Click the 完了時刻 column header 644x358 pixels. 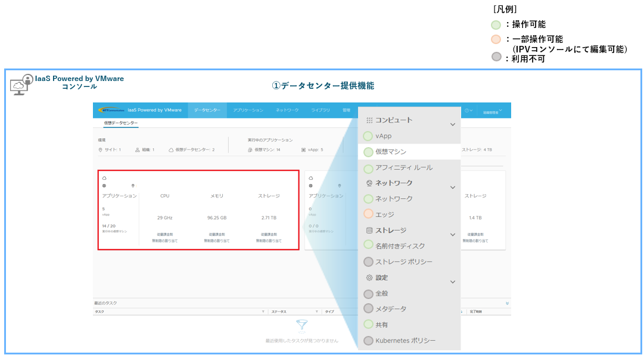(x=476, y=312)
